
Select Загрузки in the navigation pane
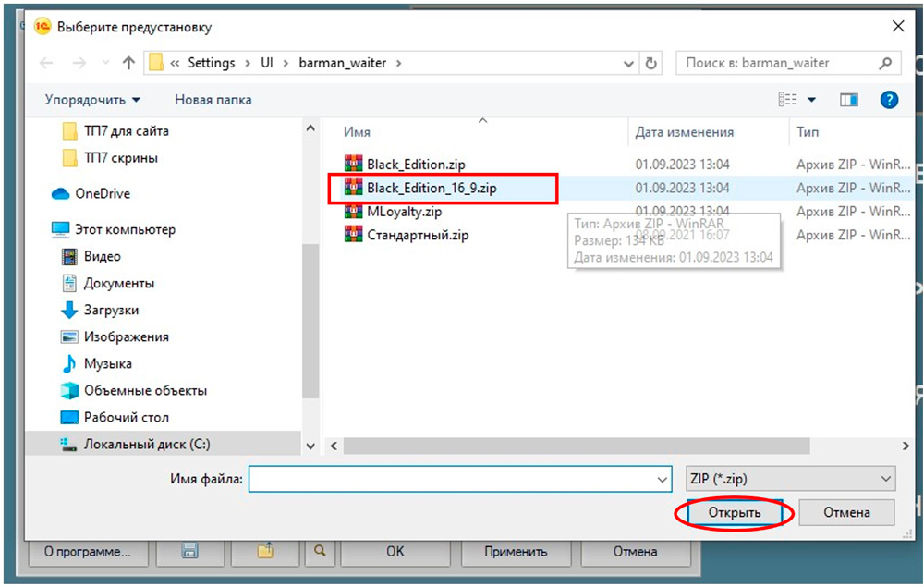pyautogui.click(x=111, y=310)
